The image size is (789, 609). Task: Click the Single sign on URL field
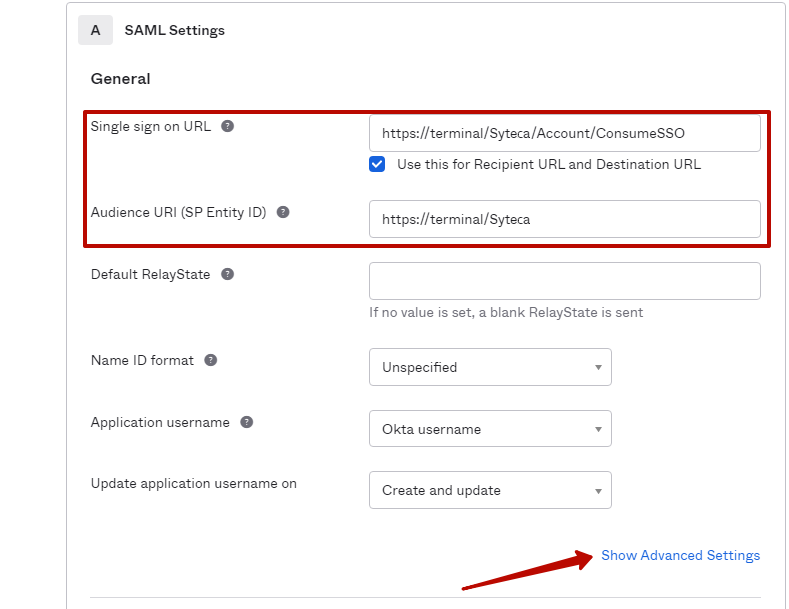(564, 133)
